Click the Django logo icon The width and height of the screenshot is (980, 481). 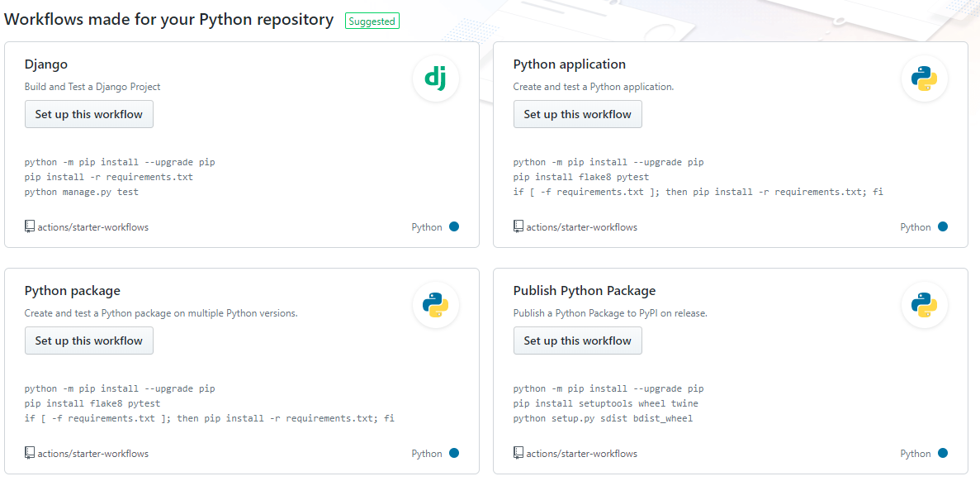click(435, 79)
